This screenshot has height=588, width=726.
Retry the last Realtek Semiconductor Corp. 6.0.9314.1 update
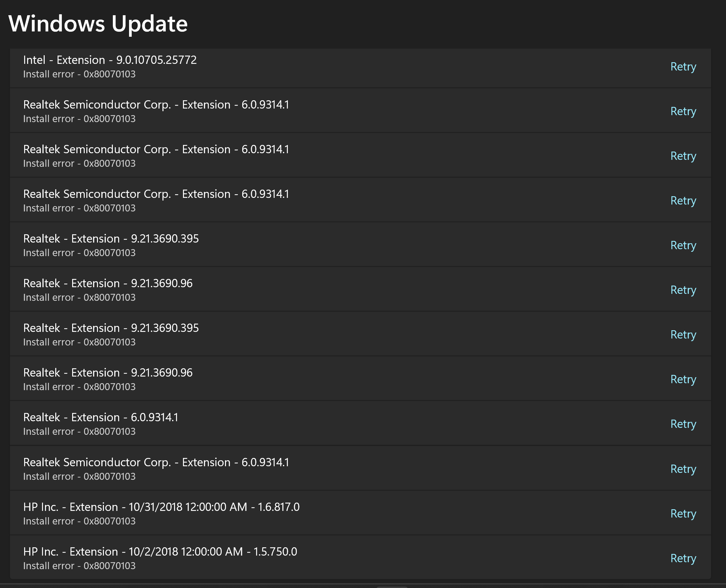(x=683, y=469)
